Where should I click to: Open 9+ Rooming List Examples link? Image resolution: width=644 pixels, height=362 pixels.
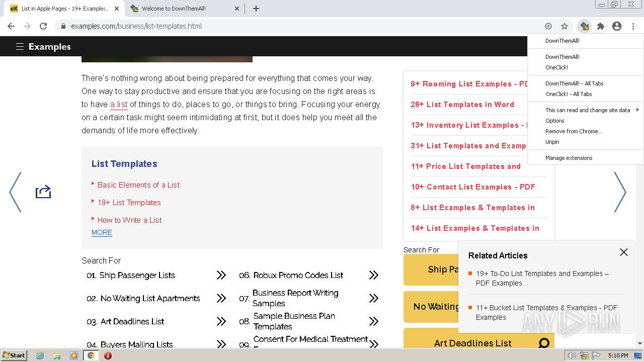469,84
